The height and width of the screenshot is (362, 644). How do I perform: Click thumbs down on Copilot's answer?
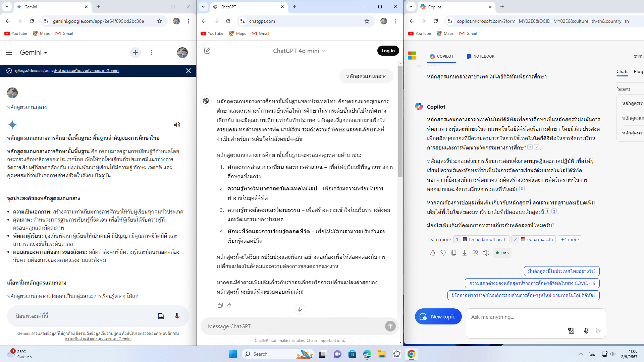[x=443, y=253]
